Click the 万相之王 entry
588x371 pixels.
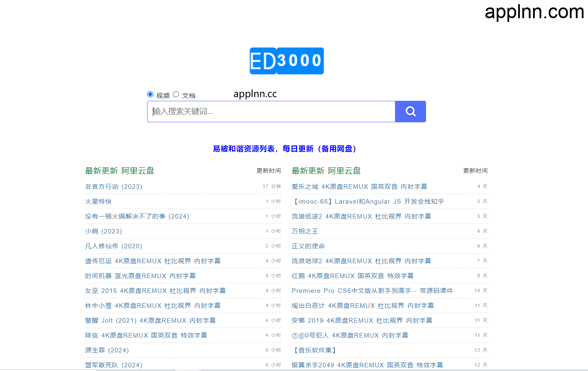[305, 231]
